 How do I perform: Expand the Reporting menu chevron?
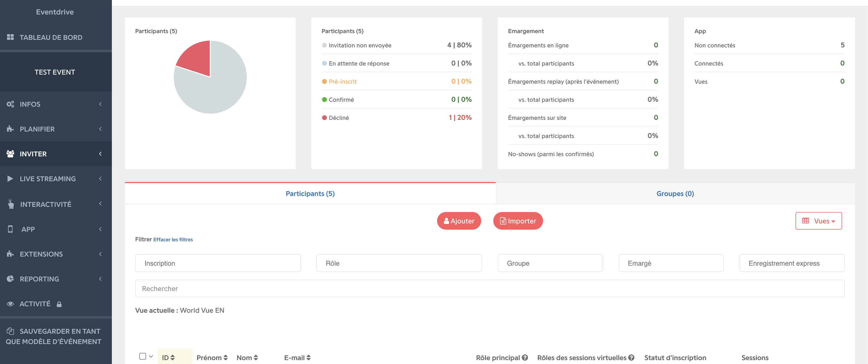(x=100, y=279)
